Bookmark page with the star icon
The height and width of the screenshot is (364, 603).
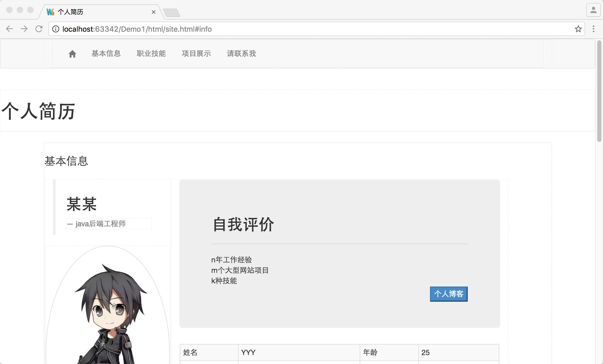578,29
